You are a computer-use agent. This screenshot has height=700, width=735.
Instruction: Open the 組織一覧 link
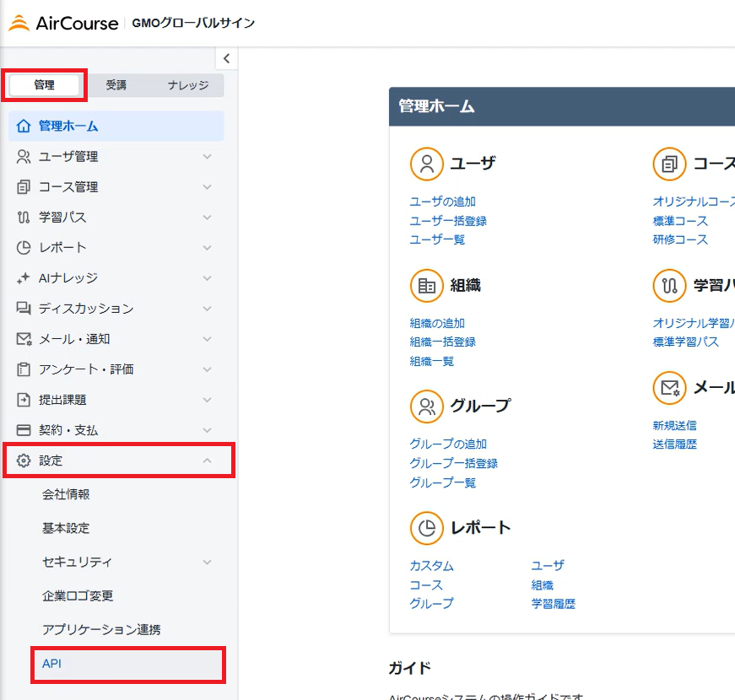click(x=432, y=361)
